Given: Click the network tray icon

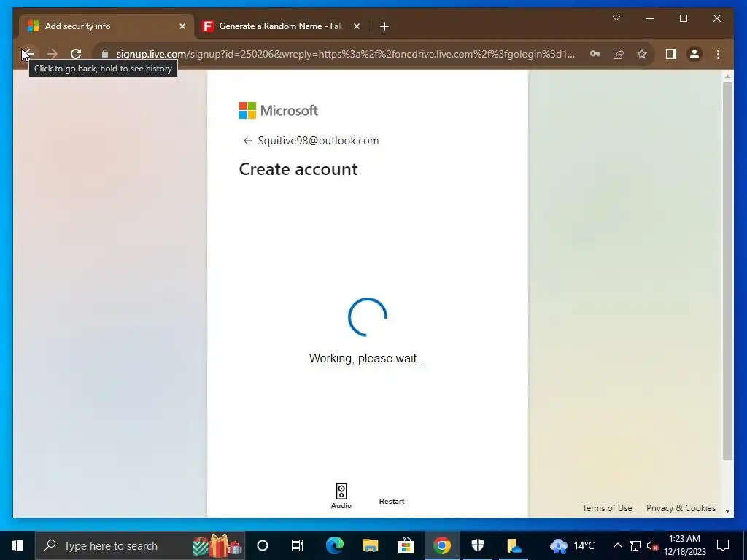Looking at the screenshot, I should click(635, 545).
